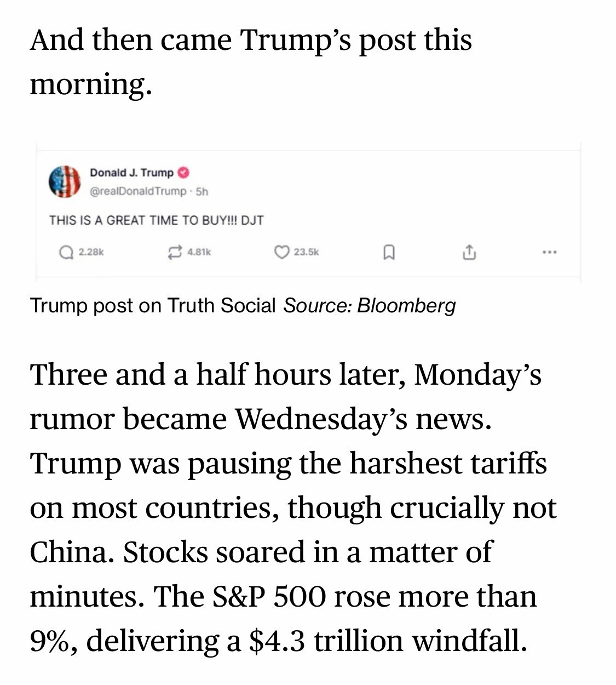The image size is (616, 685).
Task: Click the '$4.3 trillion windfall' text
Action: click(388, 640)
